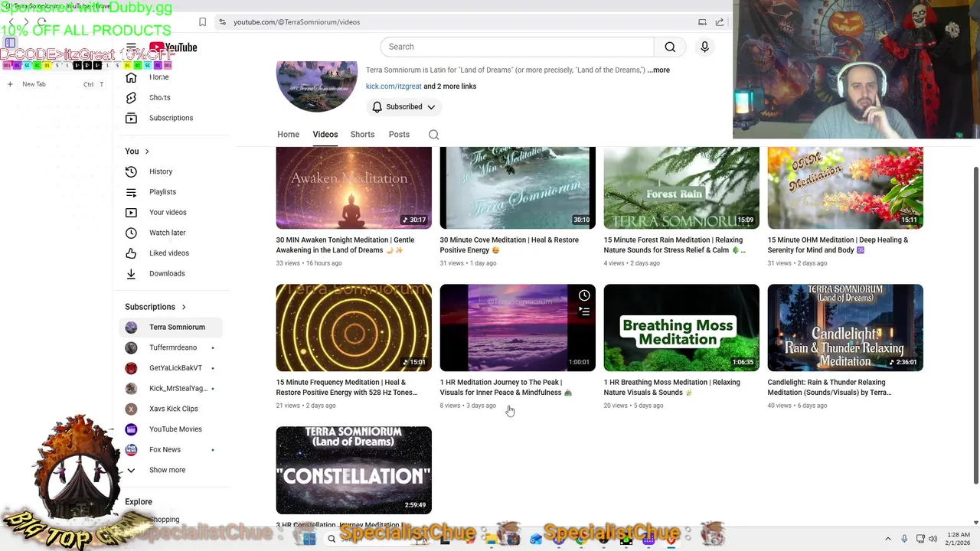Open CONSTELLATION video thumbnail
980x551 pixels.
click(x=354, y=470)
